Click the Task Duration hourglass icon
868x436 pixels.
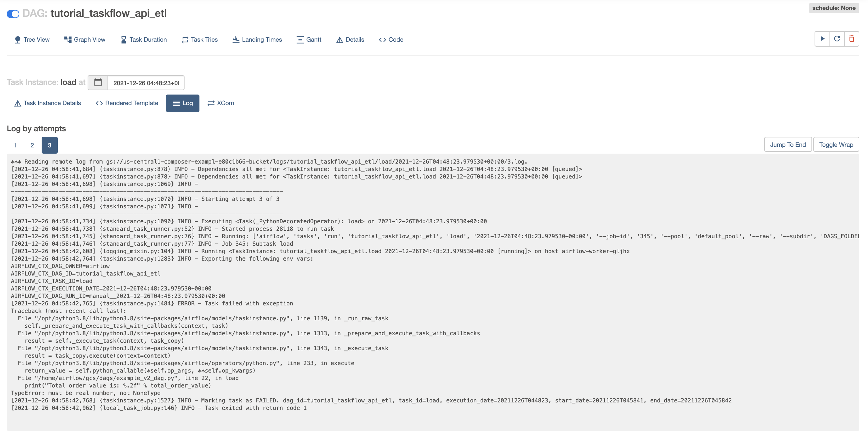pos(123,39)
